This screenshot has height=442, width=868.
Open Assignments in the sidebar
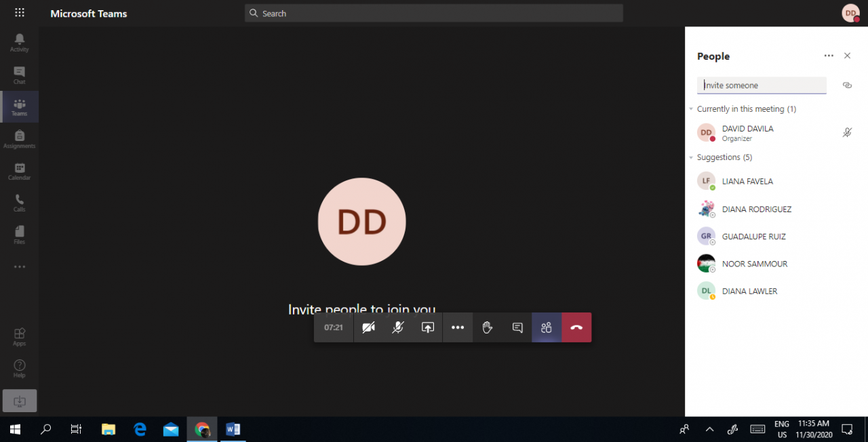click(x=19, y=139)
